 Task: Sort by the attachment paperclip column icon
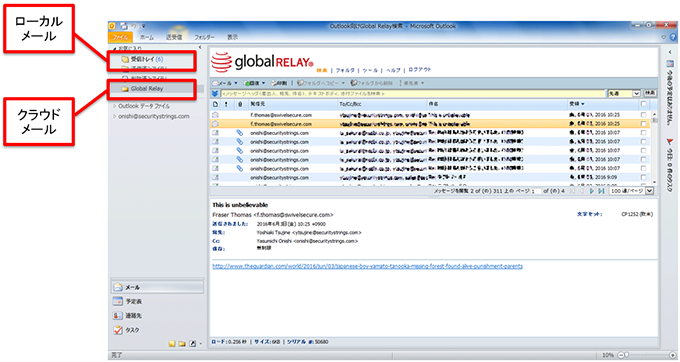point(240,104)
